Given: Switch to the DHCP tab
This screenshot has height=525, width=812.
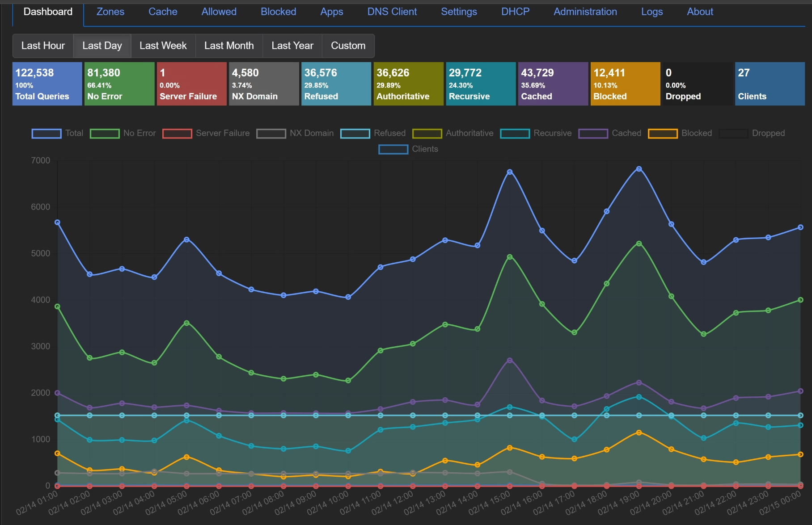Looking at the screenshot, I should 515,12.
